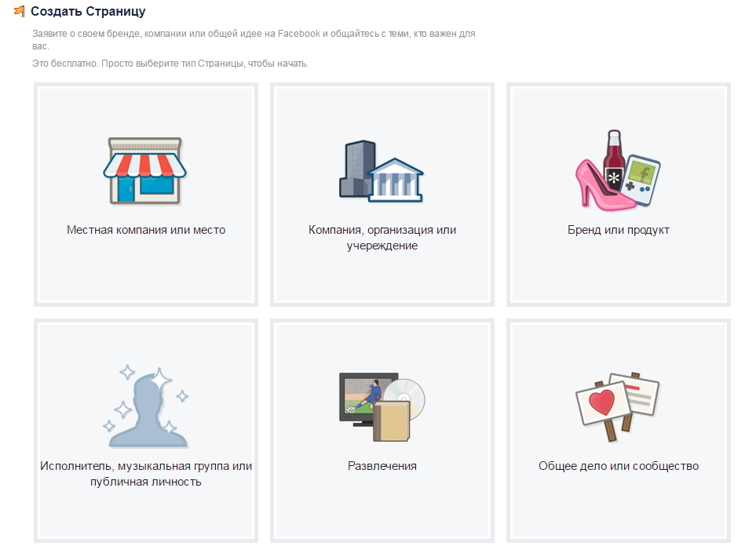Click the heart picket signs icon
756x557 pixels.
pos(618,407)
